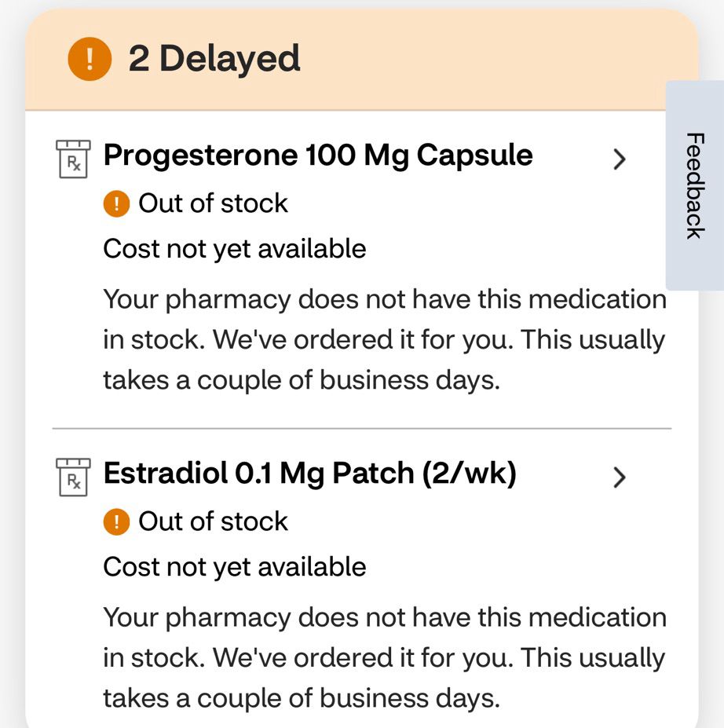
Task: Click the Estradiol prescription bottle icon
Action: (x=73, y=477)
